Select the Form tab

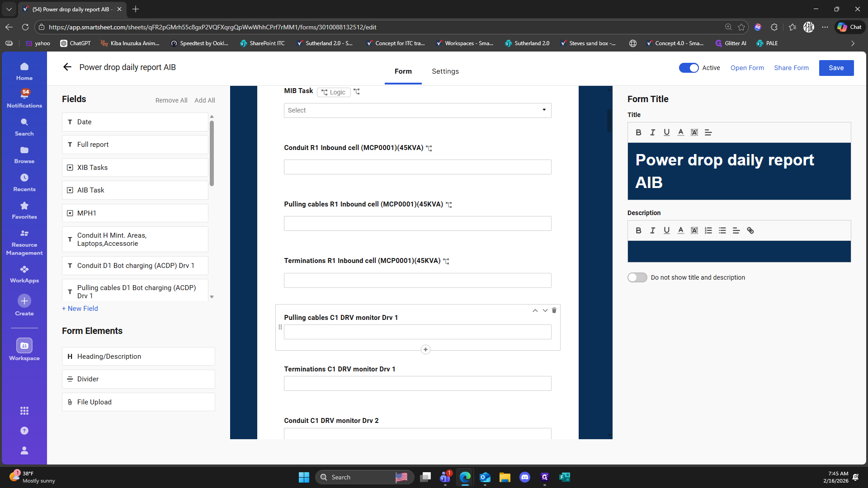tap(403, 71)
